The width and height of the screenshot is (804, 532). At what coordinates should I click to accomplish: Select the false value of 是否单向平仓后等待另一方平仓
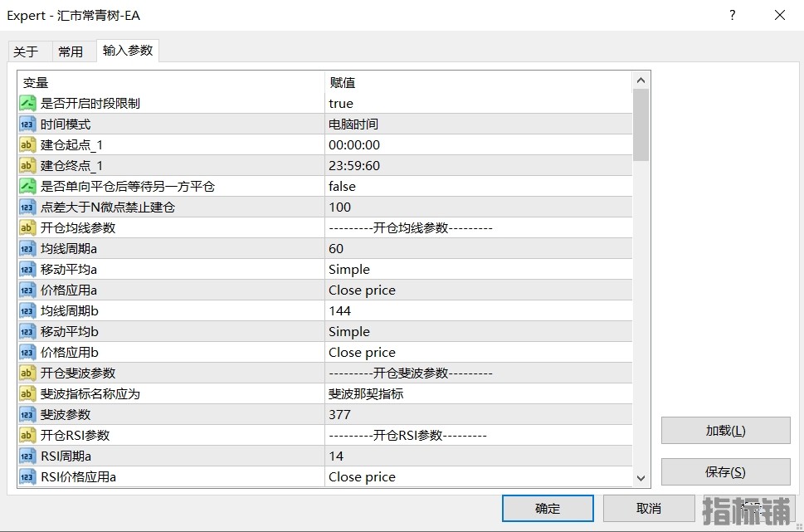pos(479,186)
